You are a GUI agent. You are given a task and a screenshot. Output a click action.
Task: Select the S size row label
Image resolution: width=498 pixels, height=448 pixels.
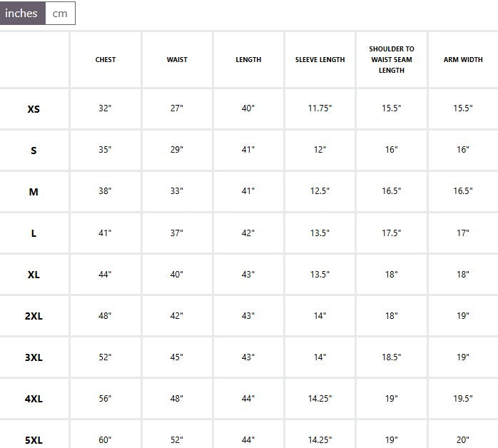click(34, 151)
